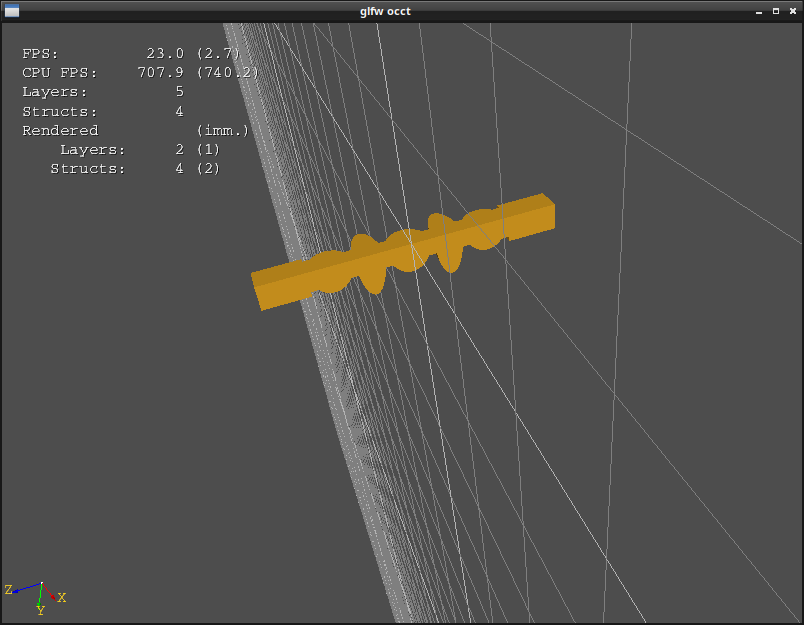Image resolution: width=804 pixels, height=625 pixels.
Task: Click the 'Rendered (imm.)' statistics line
Action: (x=135, y=131)
